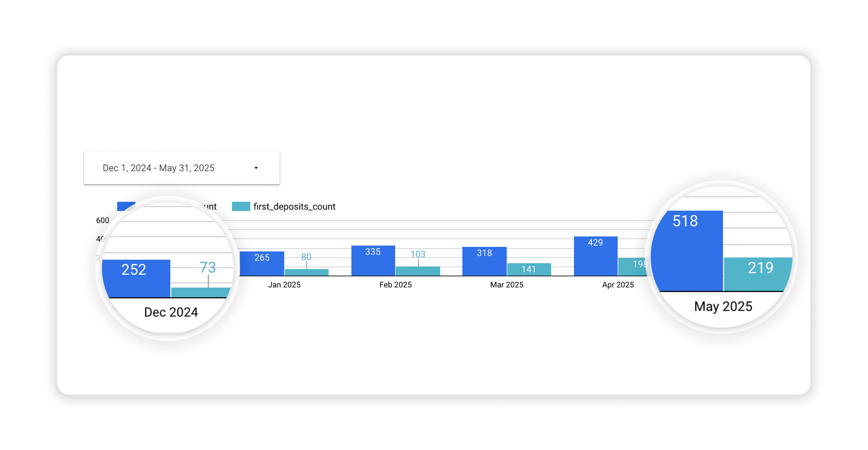
Task: Select the first_deposits_count legend label
Action: pos(294,206)
